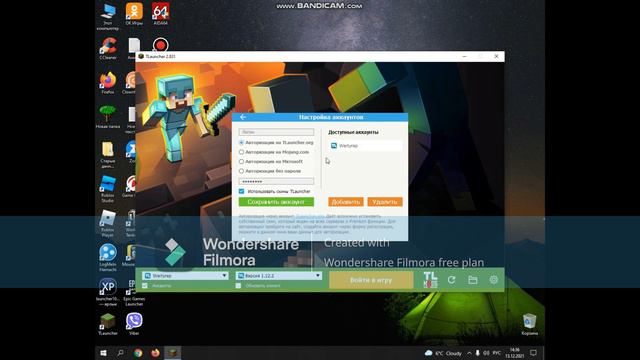Open the 'OK Игры' desktop icon
The width and height of the screenshot is (640, 360).
tap(134, 14)
